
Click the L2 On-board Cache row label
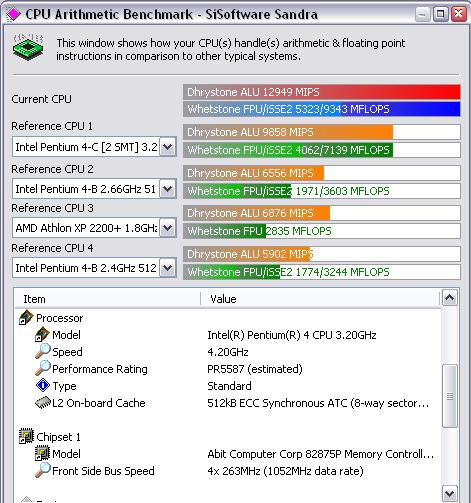pyautogui.click(x=99, y=403)
